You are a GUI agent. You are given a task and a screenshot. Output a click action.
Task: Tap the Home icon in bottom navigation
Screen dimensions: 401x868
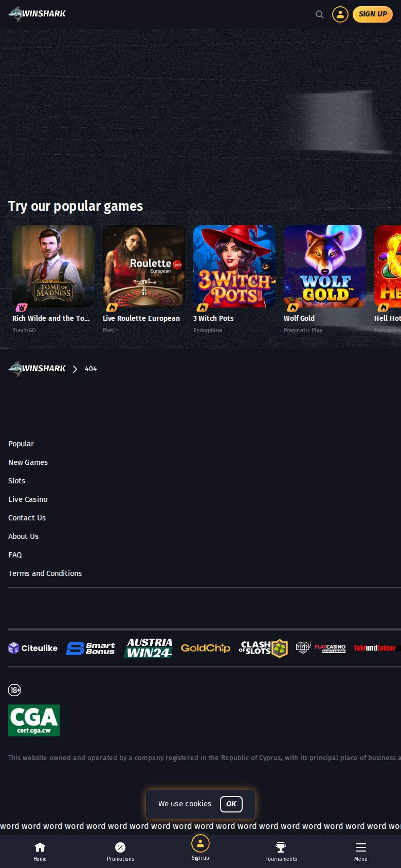coord(40,852)
